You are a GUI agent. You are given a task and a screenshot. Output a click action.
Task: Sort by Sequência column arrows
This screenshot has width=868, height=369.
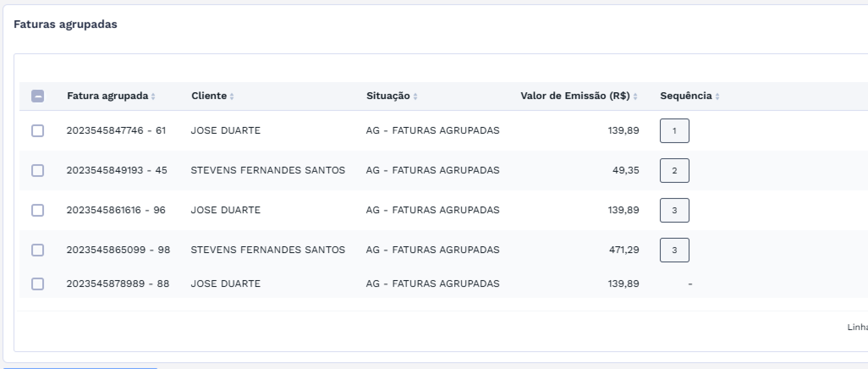pos(717,96)
